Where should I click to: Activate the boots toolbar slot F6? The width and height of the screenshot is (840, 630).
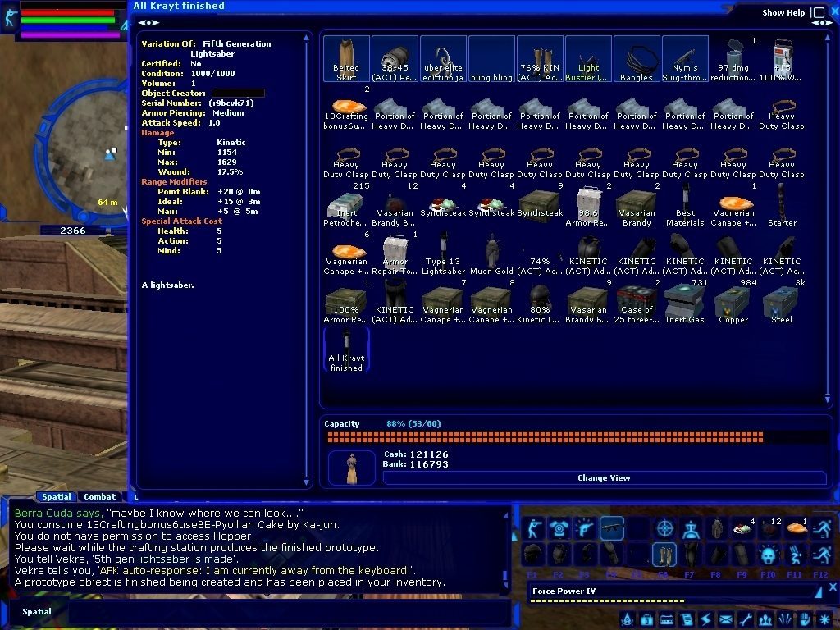coord(664,555)
